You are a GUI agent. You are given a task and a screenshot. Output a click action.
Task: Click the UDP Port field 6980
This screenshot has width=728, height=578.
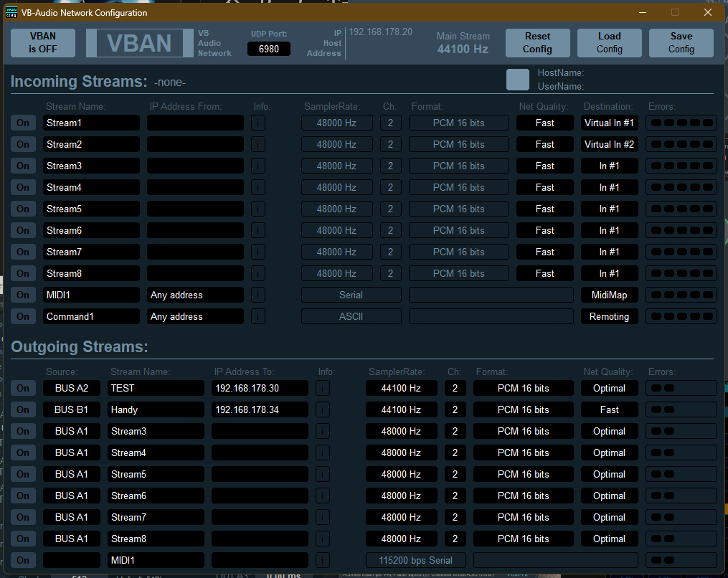coord(269,49)
